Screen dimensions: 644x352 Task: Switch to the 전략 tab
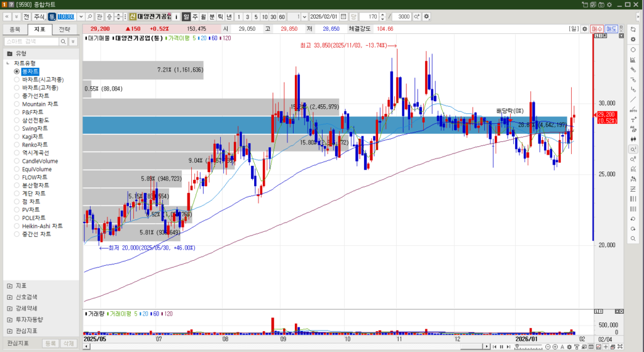pyautogui.click(x=64, y=29)
